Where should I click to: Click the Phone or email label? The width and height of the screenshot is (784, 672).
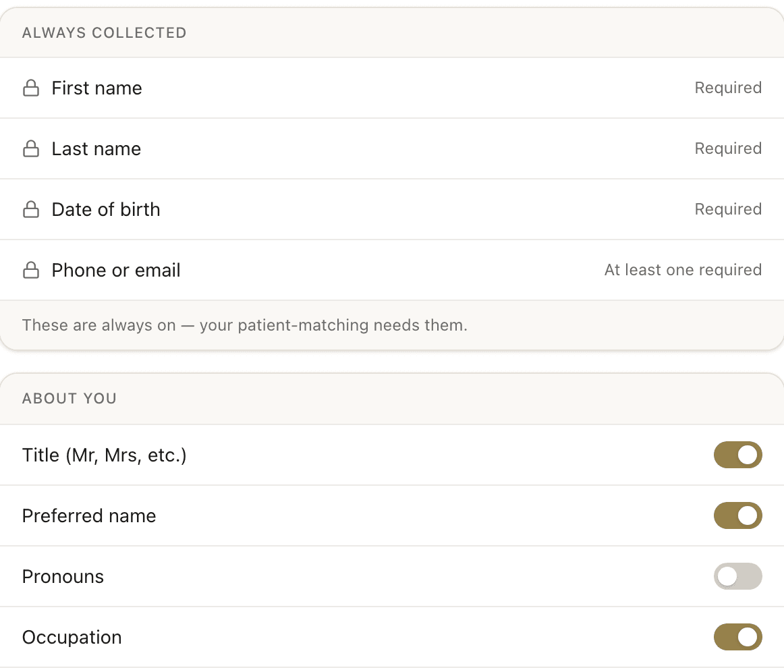pyautogui.click(x=116, y=271)
